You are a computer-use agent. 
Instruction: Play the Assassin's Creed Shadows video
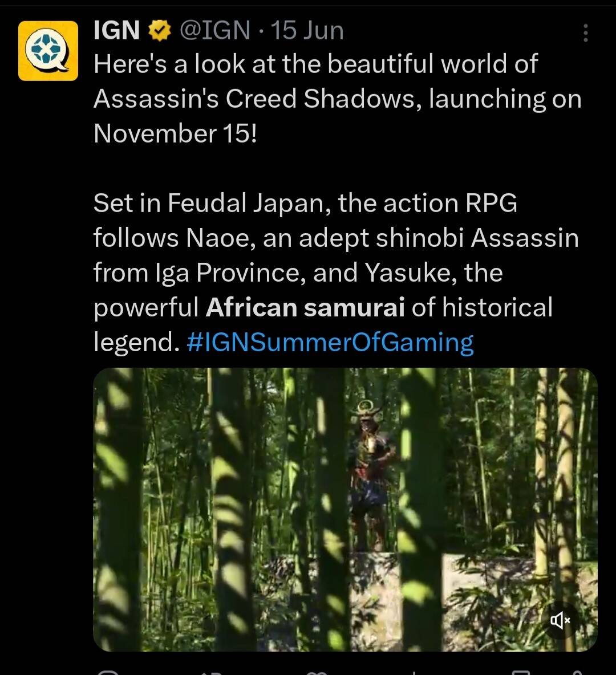tap(345, 509)
